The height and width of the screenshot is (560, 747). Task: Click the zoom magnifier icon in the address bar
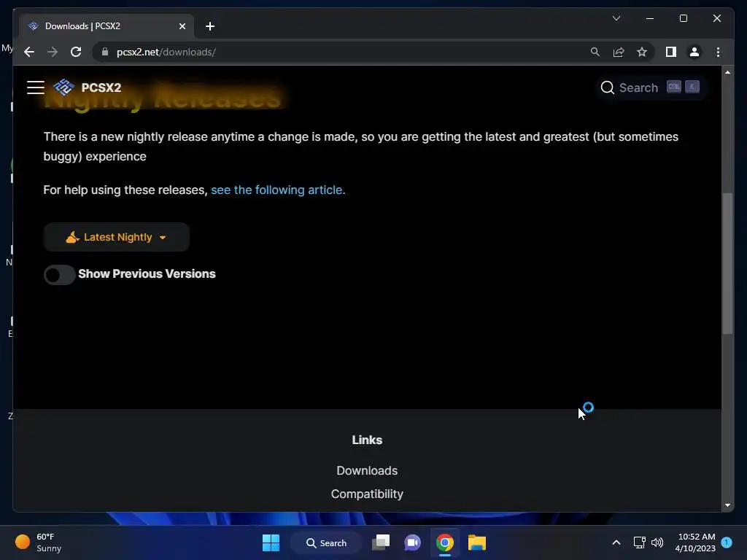(x=595, y=52)
